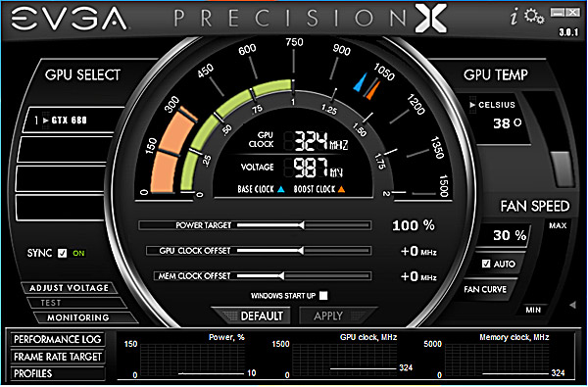Select the third empty GPU slot
This screenshot has height=387, width=588.
61,178
